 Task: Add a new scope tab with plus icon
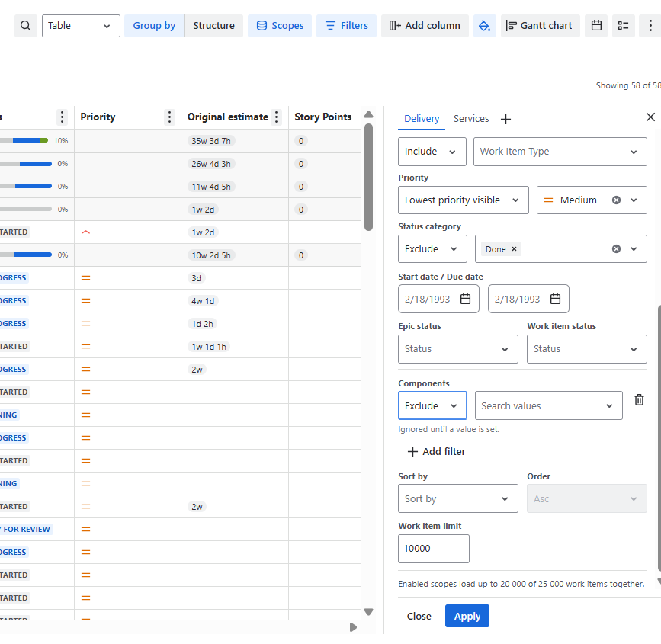pos(506,120)
